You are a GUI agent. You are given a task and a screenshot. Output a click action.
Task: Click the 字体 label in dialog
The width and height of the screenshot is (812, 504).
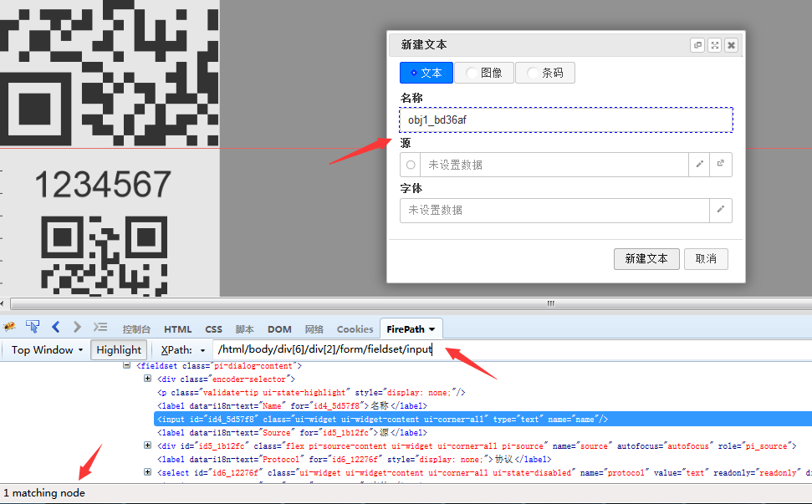click(x=411, y=188)
